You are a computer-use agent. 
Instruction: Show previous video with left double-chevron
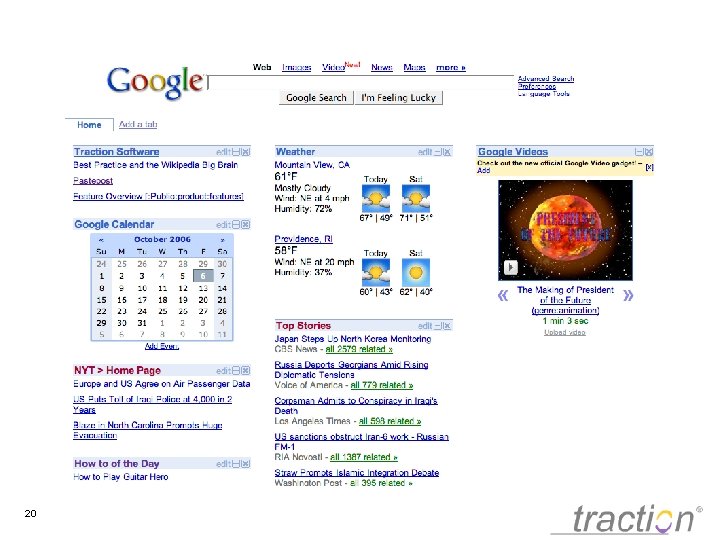503,295
